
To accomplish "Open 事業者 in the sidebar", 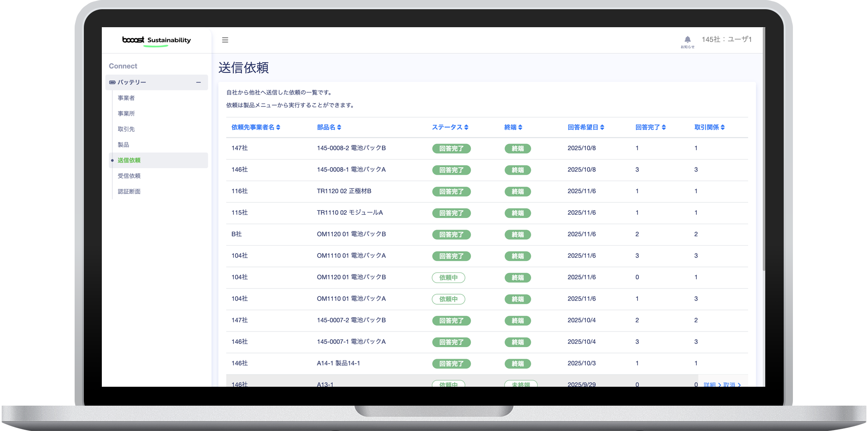I will point(126,98).
